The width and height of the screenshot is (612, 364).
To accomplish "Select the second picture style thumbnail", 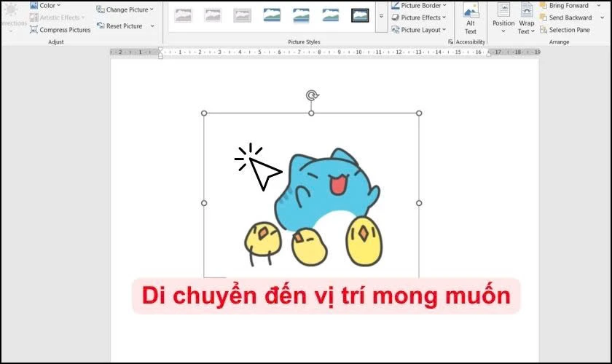I will click(x=213, y=15).
